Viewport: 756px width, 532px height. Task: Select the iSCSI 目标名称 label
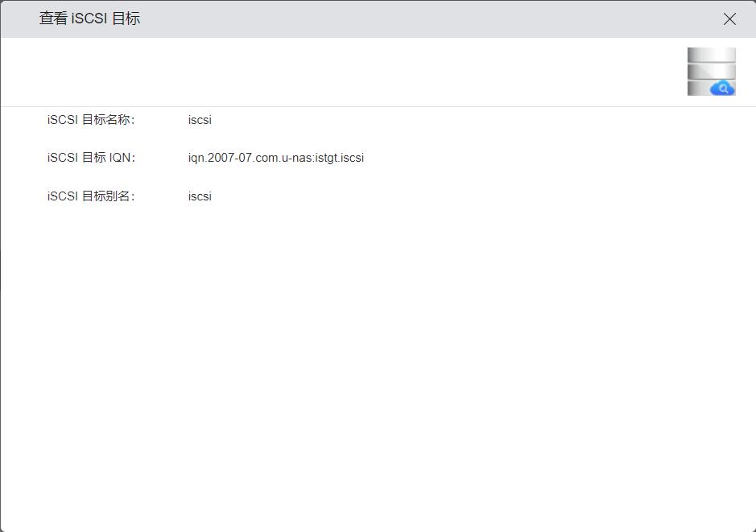(91, 120)
